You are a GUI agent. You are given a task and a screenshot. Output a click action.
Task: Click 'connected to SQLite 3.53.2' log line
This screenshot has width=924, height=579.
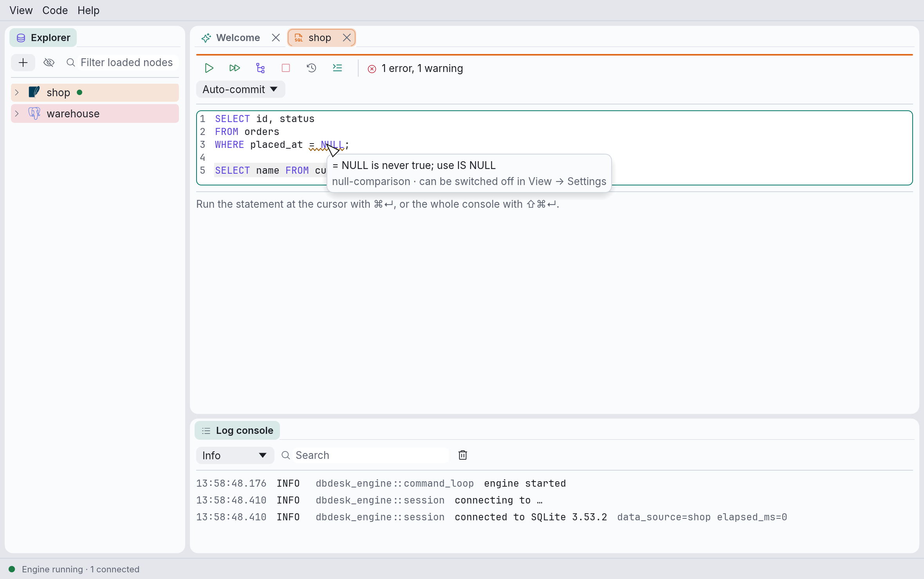(531, 517)
